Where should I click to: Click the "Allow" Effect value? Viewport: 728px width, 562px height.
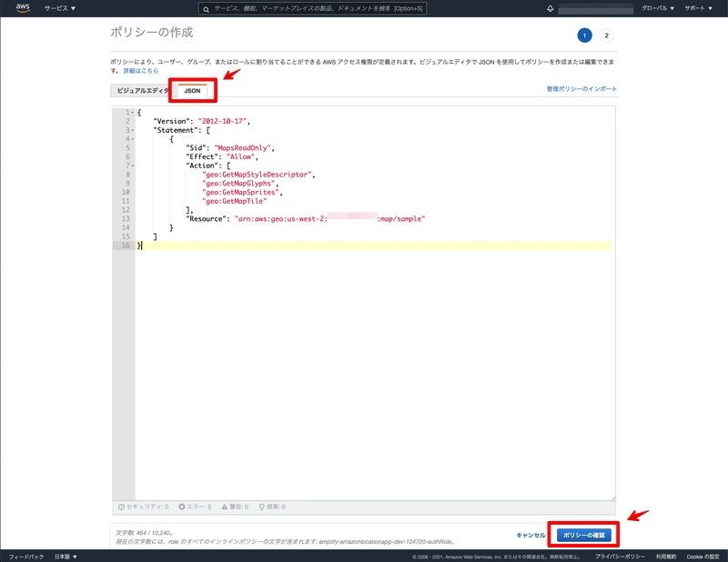[240, 156]
